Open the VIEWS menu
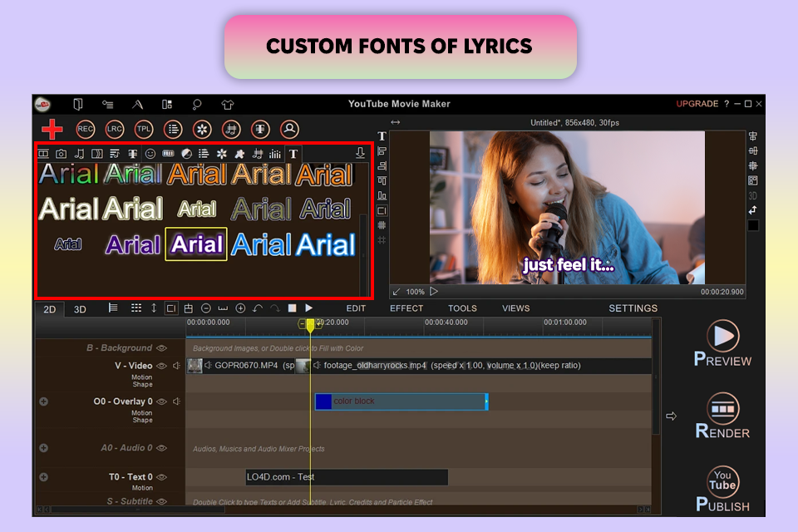This screenshot has height=532, width=798. pyautogui.click(x=515, y=308)
